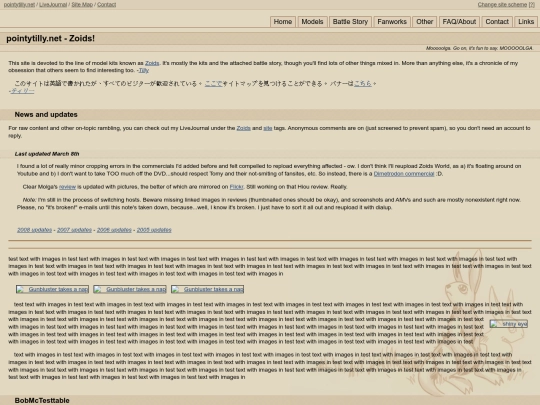Screen dimensions: 540x405
Task: Open 2008 updates archive link
Action: (x=34, y=230)
